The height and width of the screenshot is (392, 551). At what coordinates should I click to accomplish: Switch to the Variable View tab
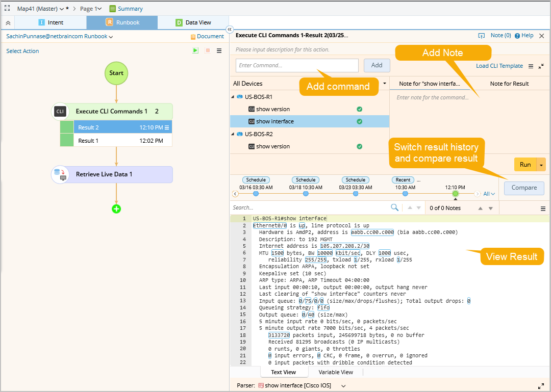tap(336, 372)
